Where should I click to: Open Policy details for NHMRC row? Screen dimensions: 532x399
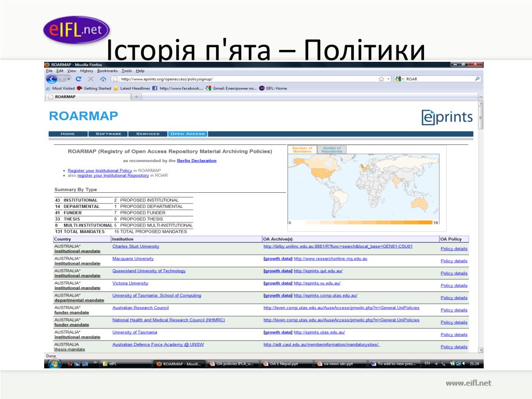coord(454,322)
